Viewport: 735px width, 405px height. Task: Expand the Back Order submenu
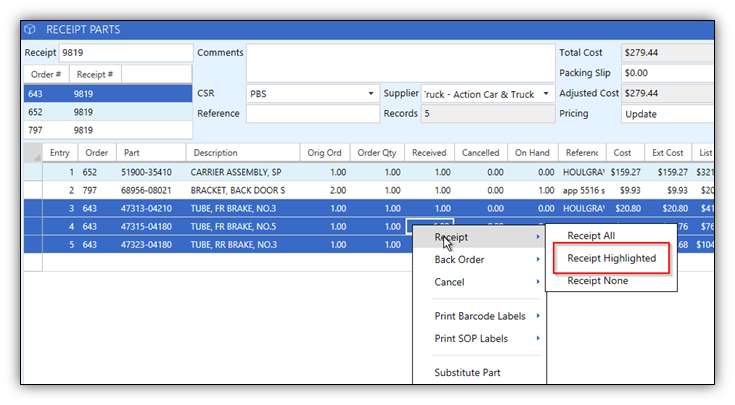point(480,260)
